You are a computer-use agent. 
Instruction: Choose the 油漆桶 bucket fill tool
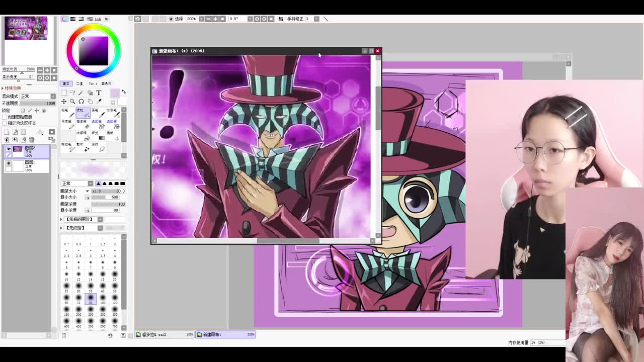click(83, 136)
